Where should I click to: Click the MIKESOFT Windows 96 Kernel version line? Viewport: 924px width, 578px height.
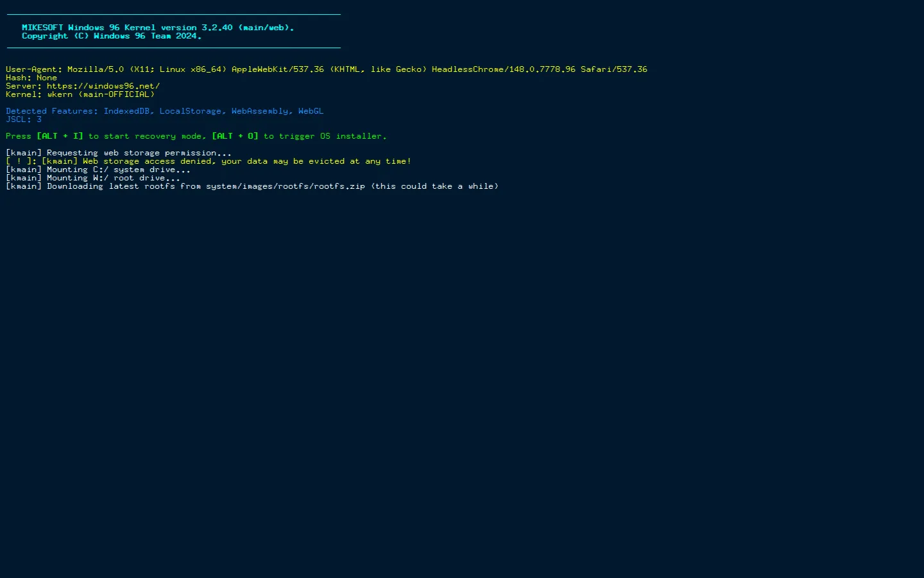[x=158, y=28]
